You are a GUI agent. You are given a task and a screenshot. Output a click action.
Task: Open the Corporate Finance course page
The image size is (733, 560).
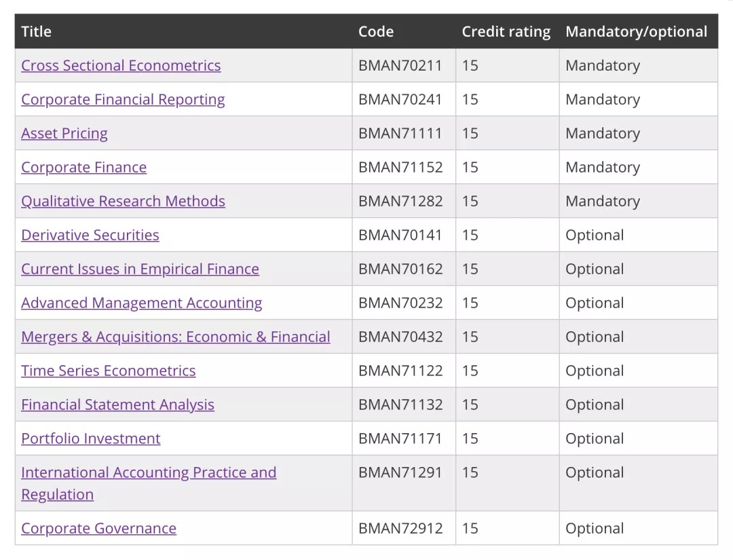pyautogui.click(x=83, y=168)
